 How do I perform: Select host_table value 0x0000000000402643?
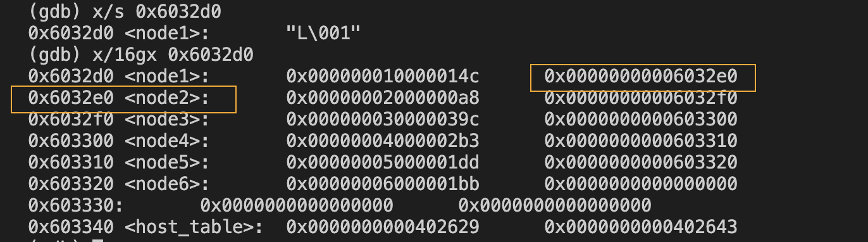(x=641, y=228)
